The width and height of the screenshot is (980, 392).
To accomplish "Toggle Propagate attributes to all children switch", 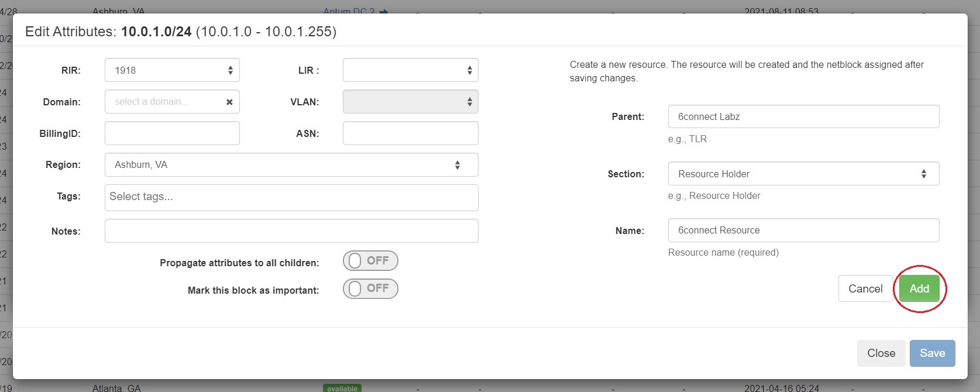I will click(370, 261).
